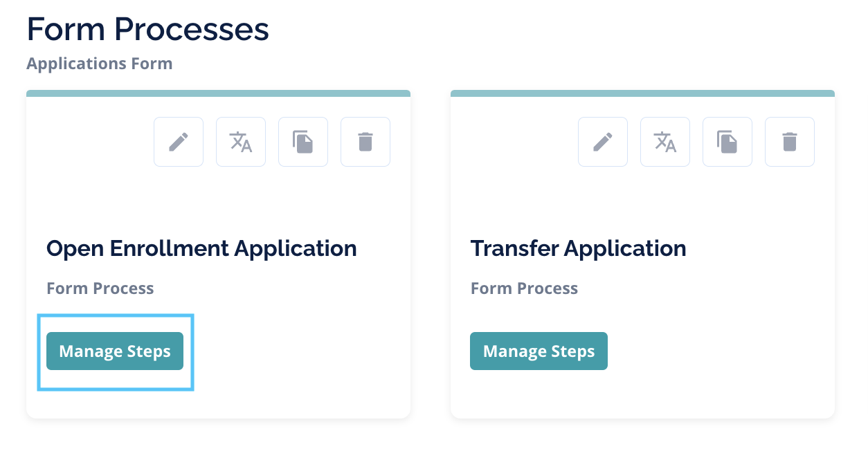This screenshot has width=868, height=451.
Task: Click the pencil icon on Transfer Application
Action: click(603, 142)
